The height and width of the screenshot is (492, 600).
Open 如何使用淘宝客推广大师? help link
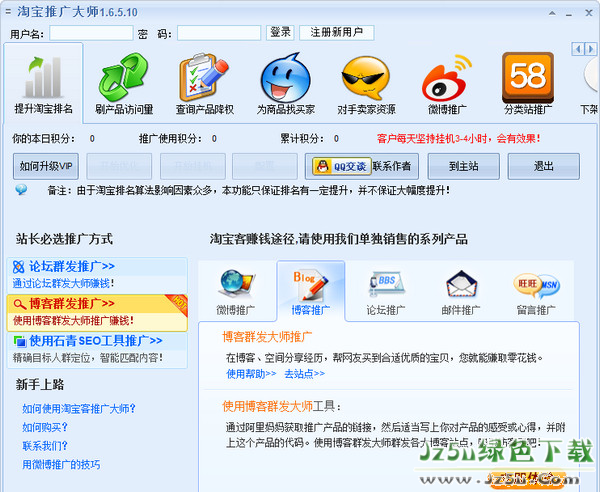[79, 409]
